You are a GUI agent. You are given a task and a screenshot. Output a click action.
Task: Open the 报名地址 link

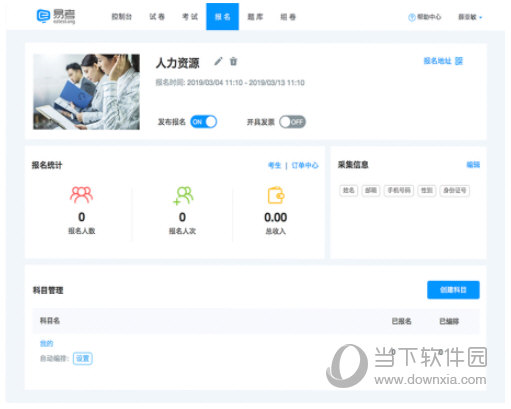click(x=437, y=61)
